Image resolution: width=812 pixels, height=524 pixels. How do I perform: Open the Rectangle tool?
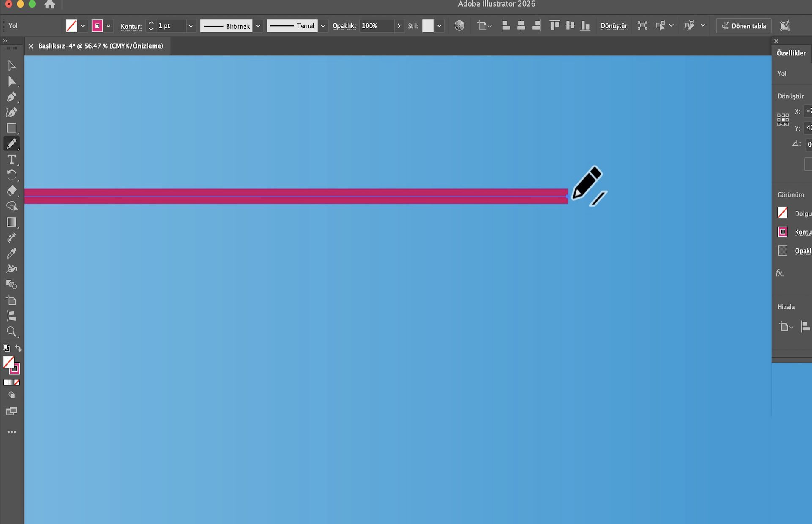[x=11, y=128]
